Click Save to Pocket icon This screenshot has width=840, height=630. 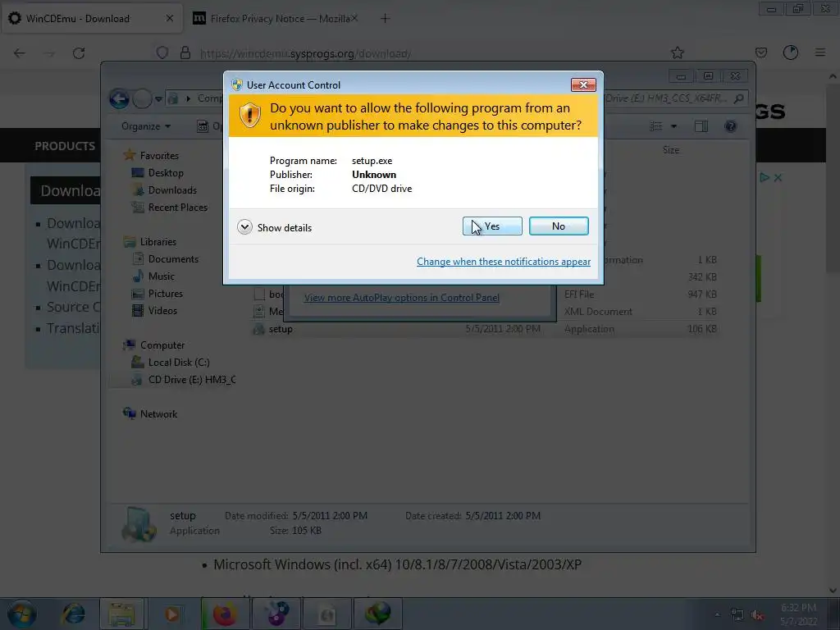(760, 52)
